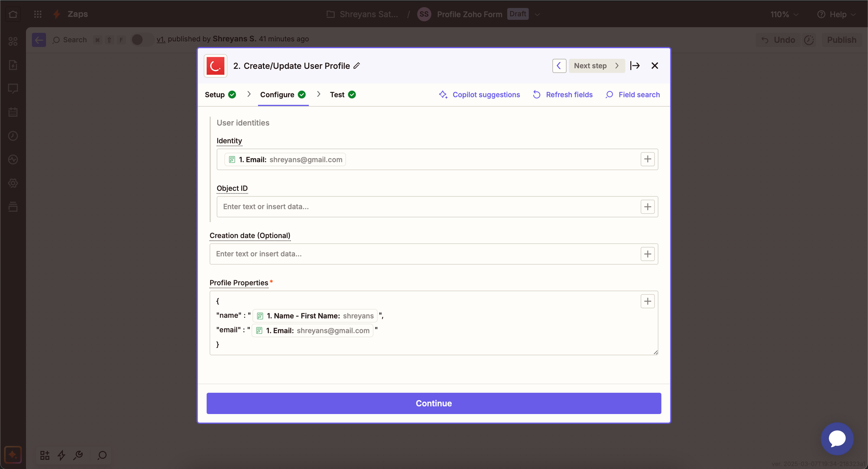Open the Help dropdown menu
The width and height of the screenshot is (868, 469).
click(x=836, y=14)
